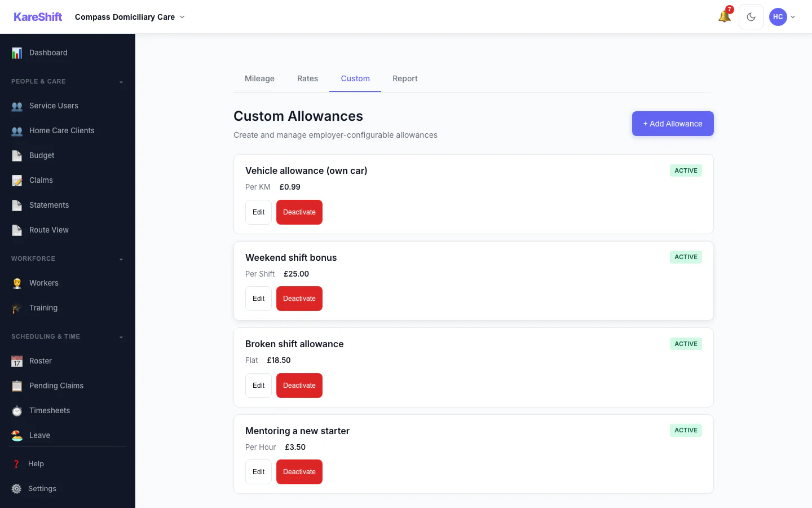Go to the KareShift logo home
Viewport: 812px width, 508px height.
pyautogui.click(x=38, y=17)
